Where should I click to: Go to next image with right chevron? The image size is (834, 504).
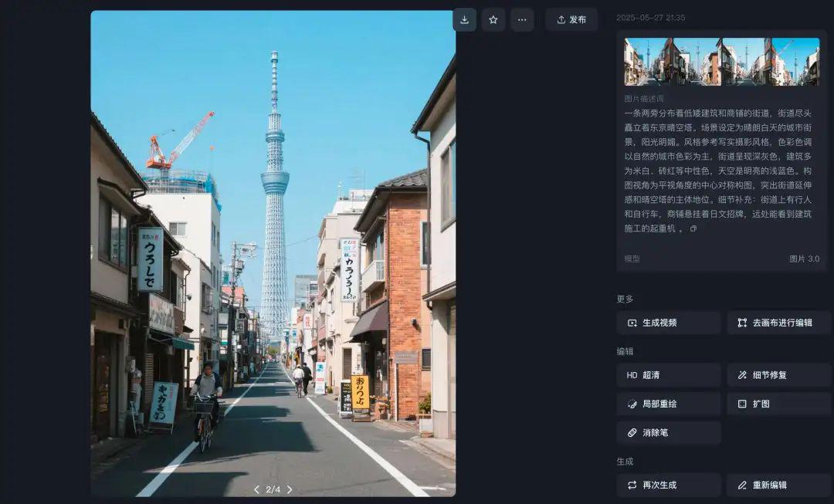(x=290, y=489)
